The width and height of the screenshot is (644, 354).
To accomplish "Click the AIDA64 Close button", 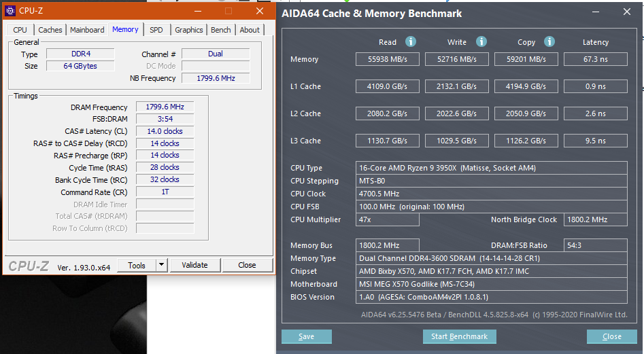I will 612,336.
